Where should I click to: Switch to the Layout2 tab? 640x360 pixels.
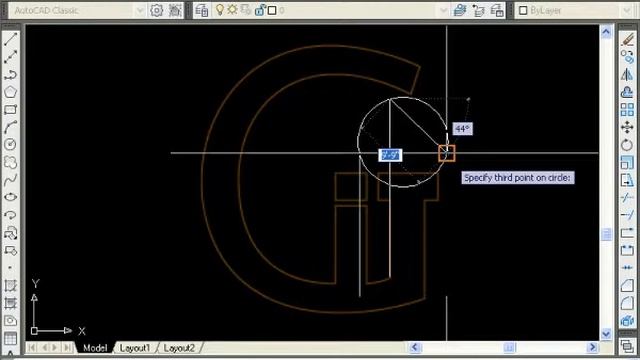(179, 348)
